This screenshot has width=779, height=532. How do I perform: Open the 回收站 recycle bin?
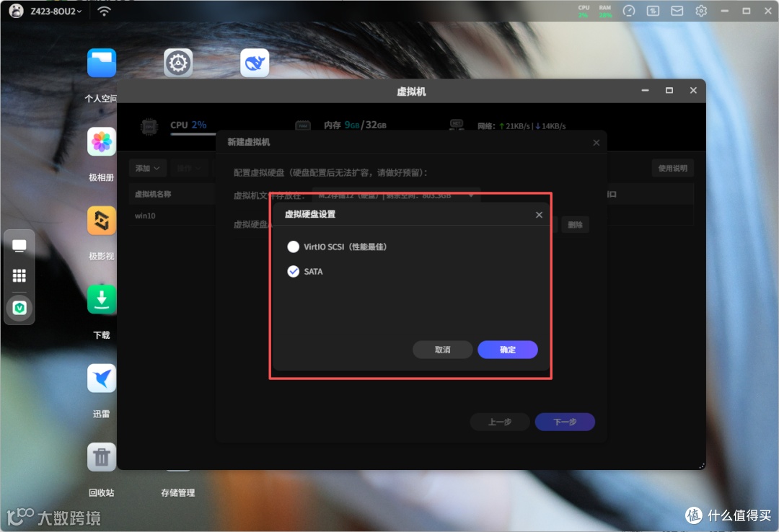101,456
